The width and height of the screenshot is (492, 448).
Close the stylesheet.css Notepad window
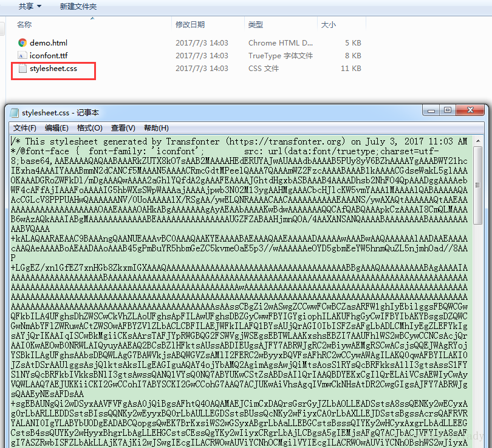tap(470, 110)
